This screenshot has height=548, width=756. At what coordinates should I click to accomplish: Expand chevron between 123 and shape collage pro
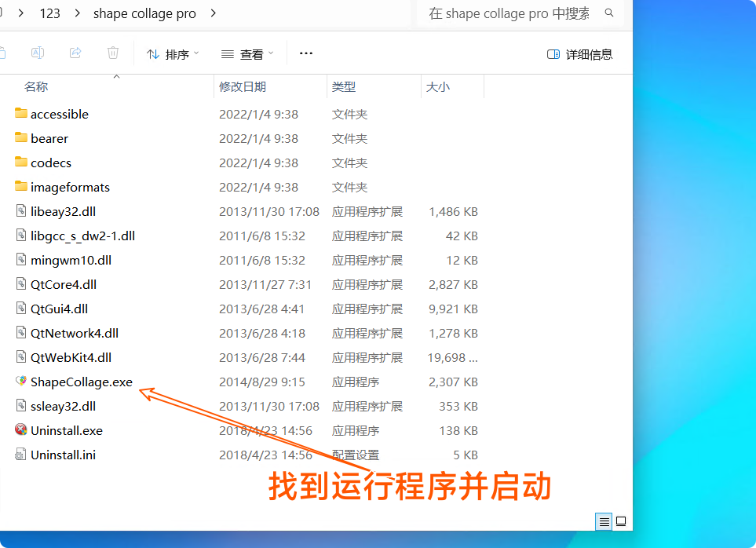pos(77,13)
